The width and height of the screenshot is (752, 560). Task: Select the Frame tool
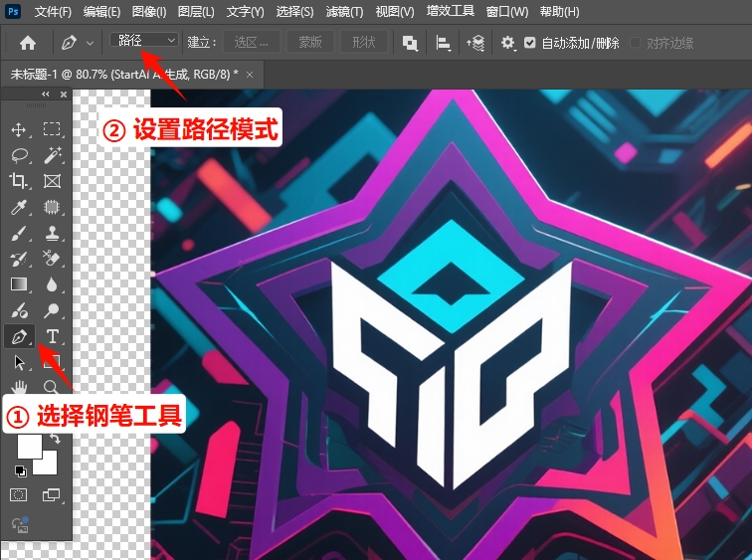click(x=52, y=181)
